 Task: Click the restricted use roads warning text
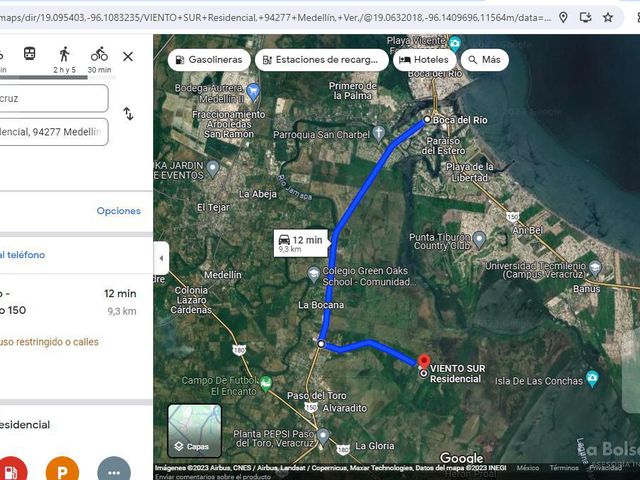click(x=49, y=342)
